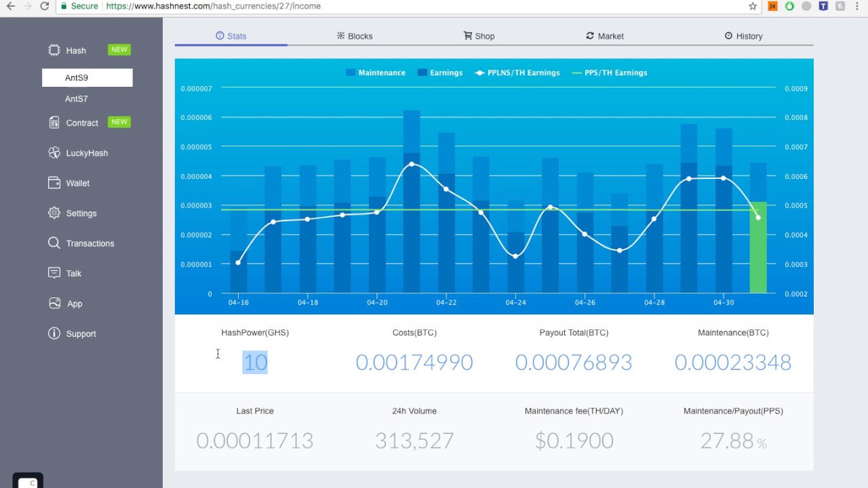Click the LuckyHash clover icon

coord(54,152)
